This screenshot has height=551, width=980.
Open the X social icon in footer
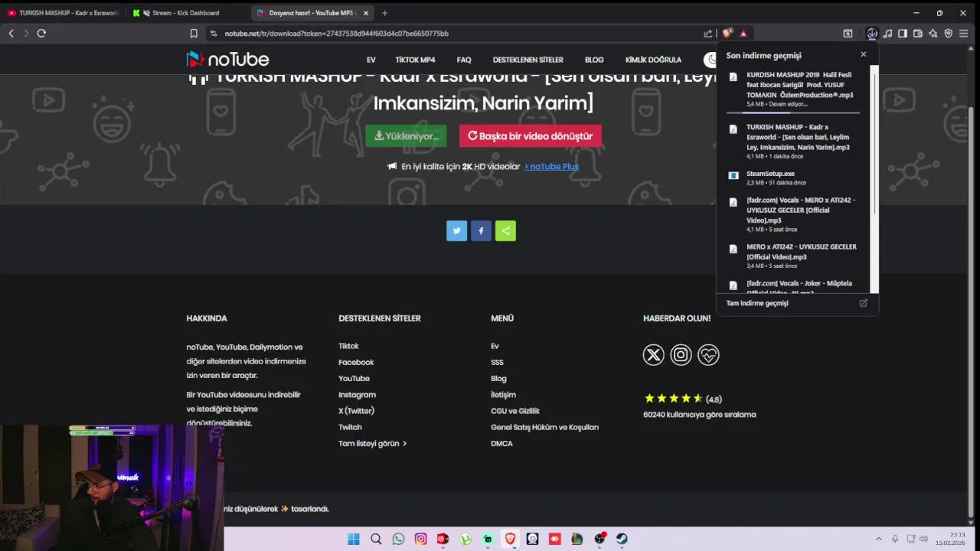(653, 355)
